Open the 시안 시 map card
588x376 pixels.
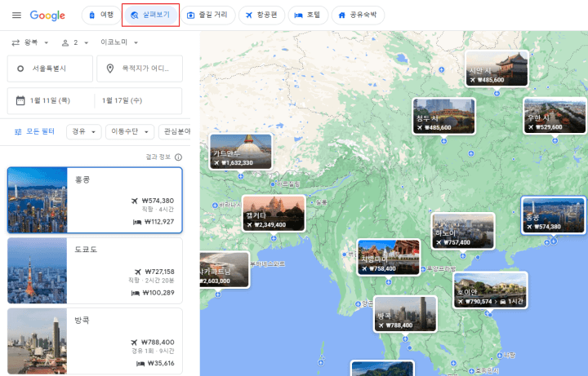[x=497, y=69]
